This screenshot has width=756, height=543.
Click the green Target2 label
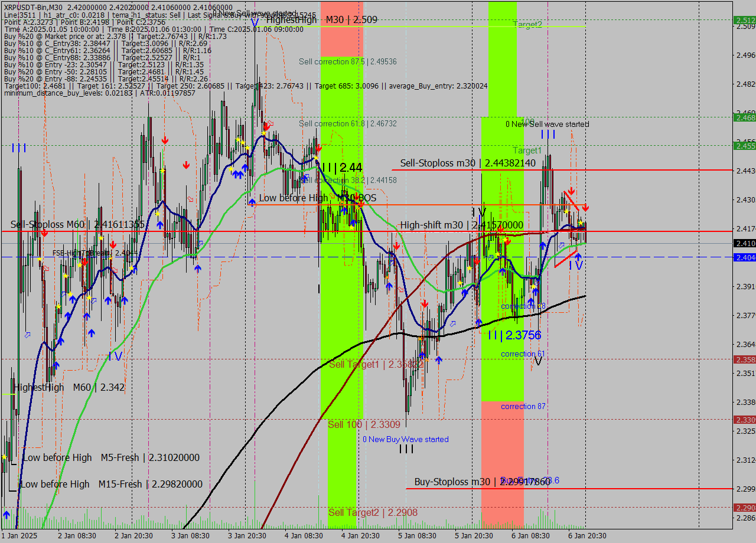(527, 24)
